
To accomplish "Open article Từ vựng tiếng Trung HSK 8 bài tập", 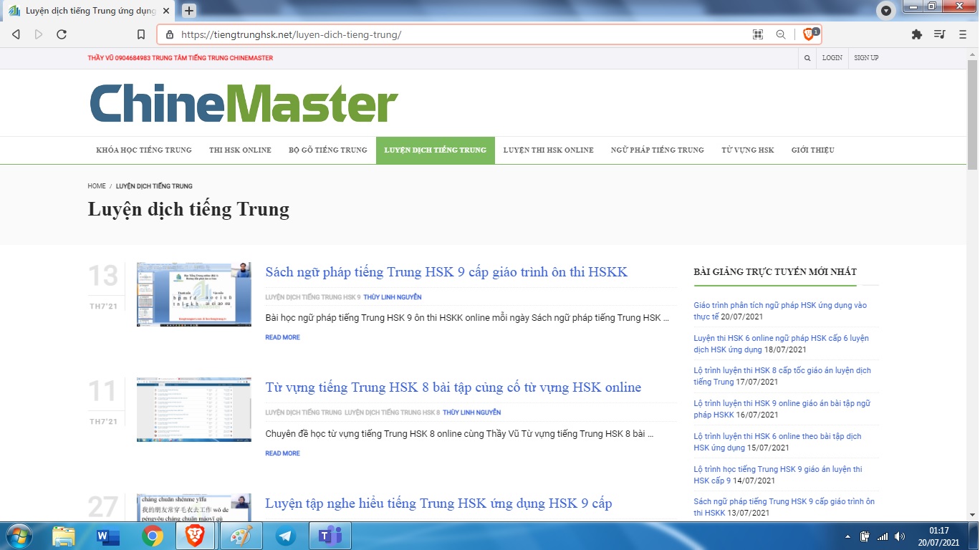I will [453, 387].
